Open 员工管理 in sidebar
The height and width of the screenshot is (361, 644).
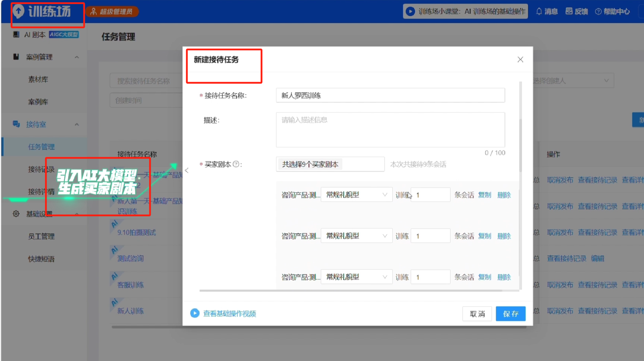tap(41, 236)
